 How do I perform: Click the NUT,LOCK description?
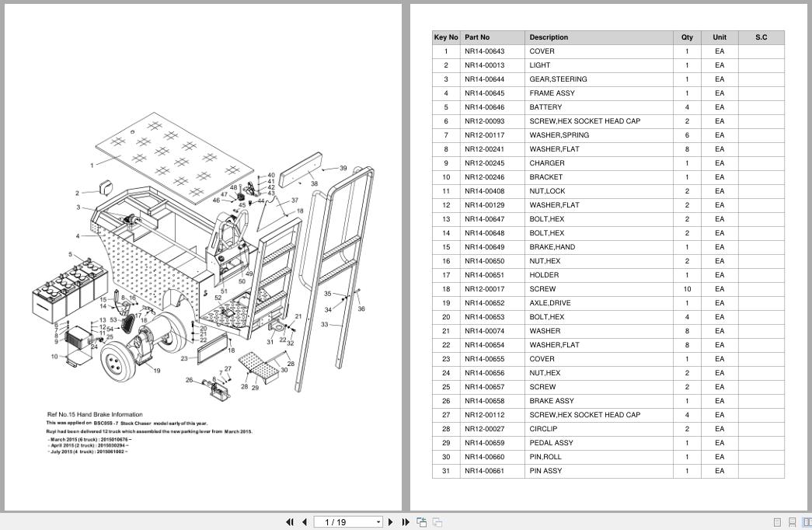pyautogui.click(x=547, y=191)
